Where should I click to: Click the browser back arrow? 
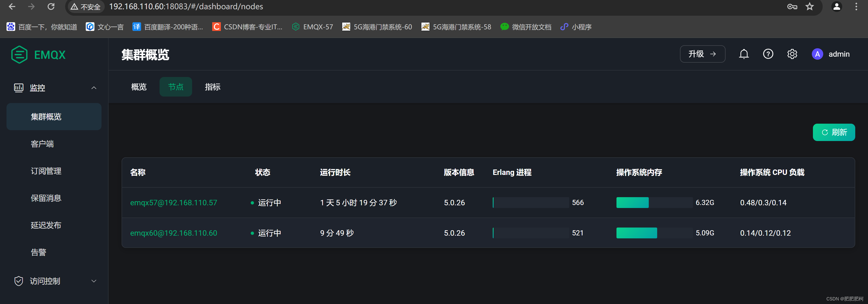click(12, 7)
